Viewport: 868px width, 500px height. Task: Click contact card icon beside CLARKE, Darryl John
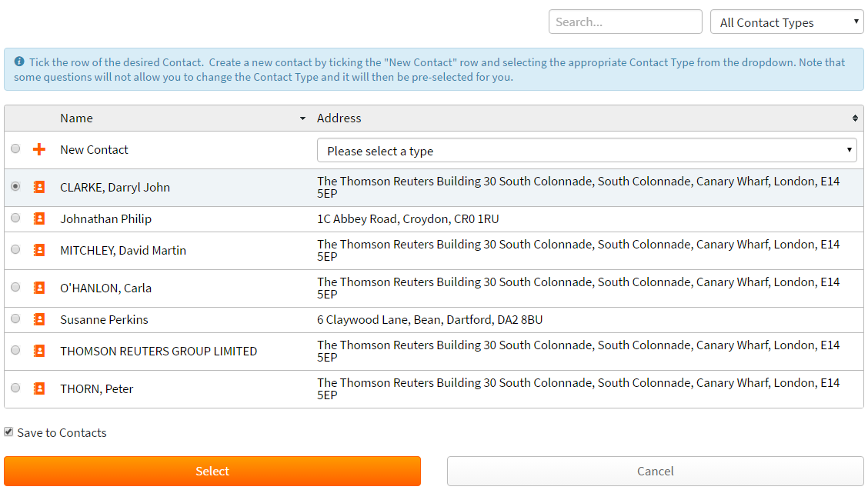coord(39,187)
